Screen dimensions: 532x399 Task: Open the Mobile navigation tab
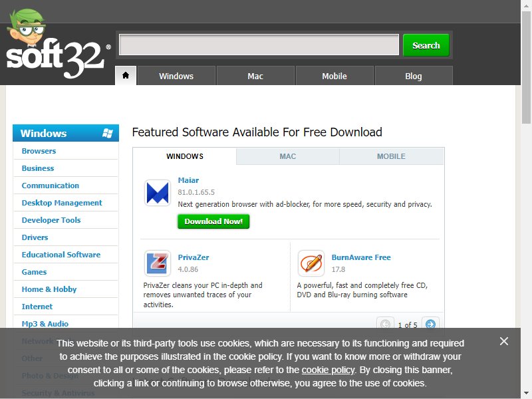point(334,76)
